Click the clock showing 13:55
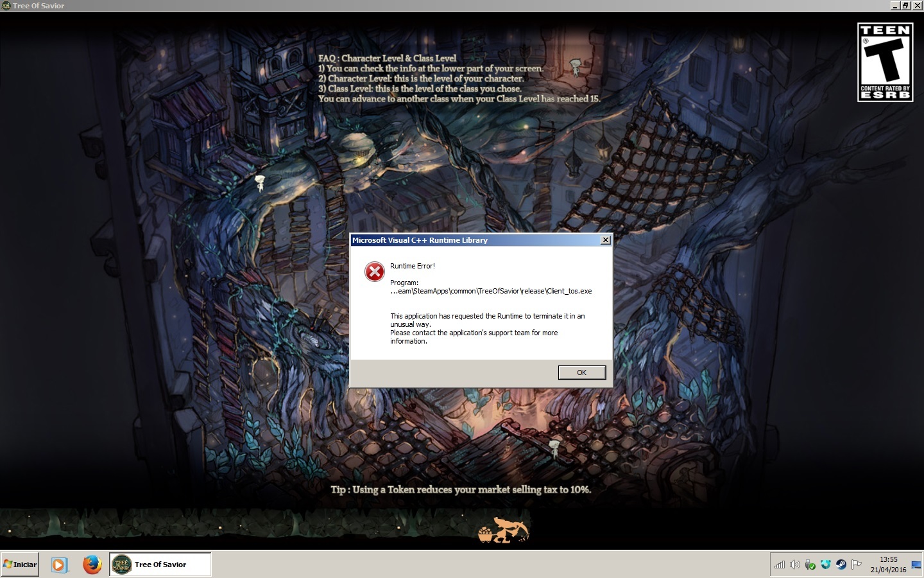924x578 pixels. pos(888,565)
